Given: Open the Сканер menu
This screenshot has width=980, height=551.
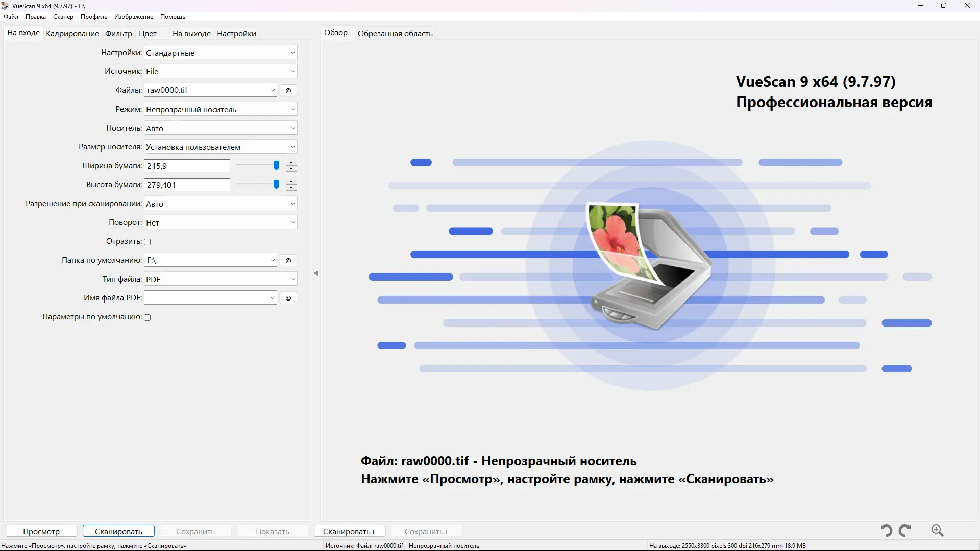Looking at the screenshot, I should tap(63, 17).
